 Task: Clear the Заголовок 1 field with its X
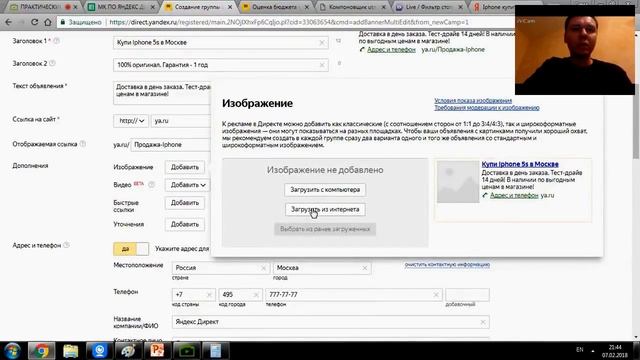(x=322, y=42)
